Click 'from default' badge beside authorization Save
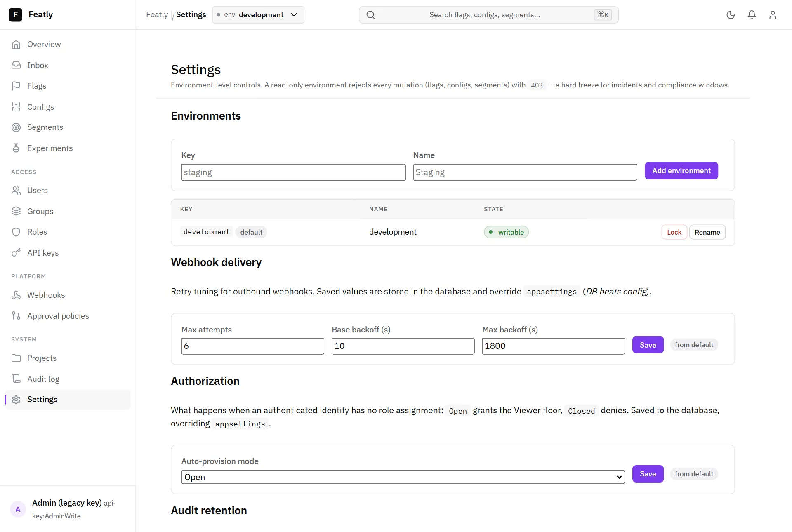This screenshot has width=792, height=532. click(694, 474)
